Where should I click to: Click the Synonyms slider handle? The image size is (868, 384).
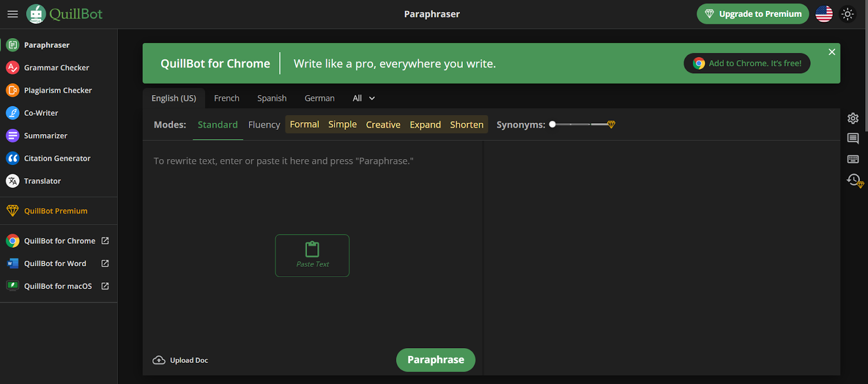tap(552, 124)
